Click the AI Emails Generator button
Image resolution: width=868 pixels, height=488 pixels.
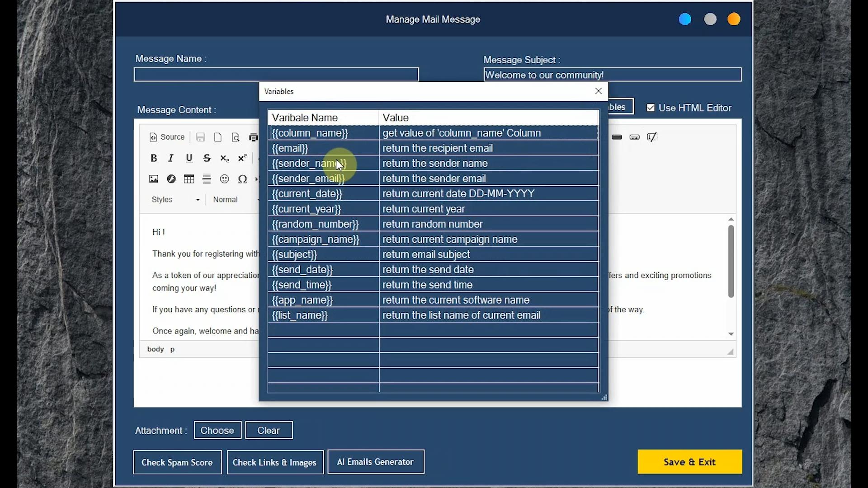pos(376,462)
